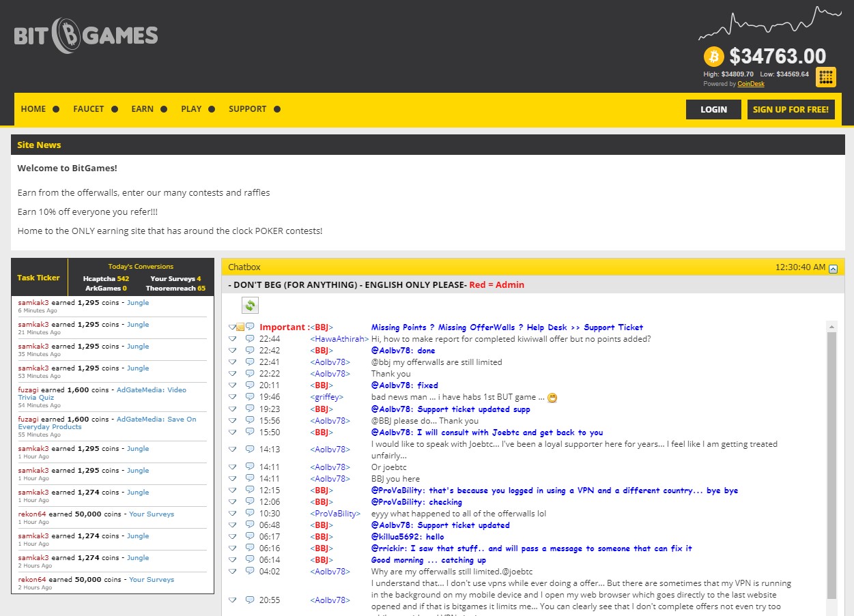Viewport: 854px width, 616px height.
Task: Click the green chatbox refresh icon
Action: click(x=251, y=306)
